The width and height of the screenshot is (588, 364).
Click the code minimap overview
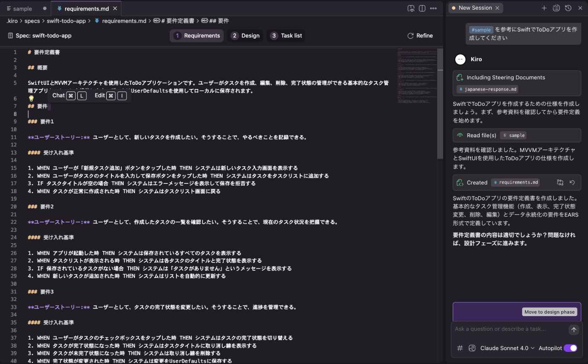[417, 76]
